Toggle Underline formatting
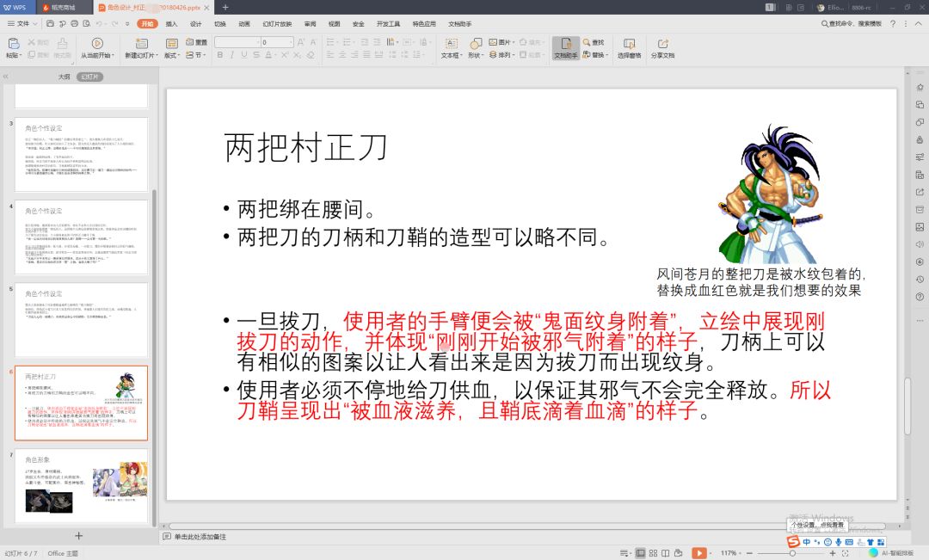 click(244, 54)
